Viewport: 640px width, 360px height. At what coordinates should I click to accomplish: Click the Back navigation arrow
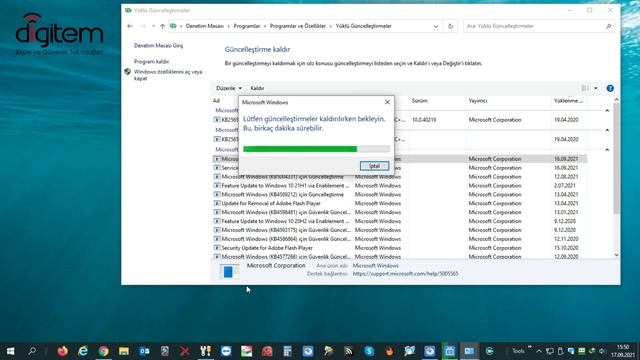[130, 26]
